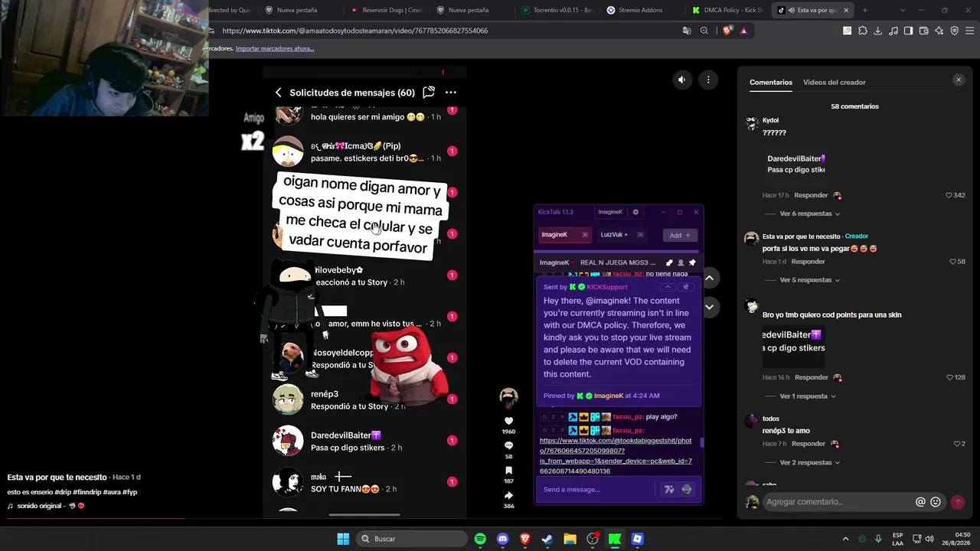
Task: Expand Ver 5 respuestas replies
Action: [x=809, y=280]
